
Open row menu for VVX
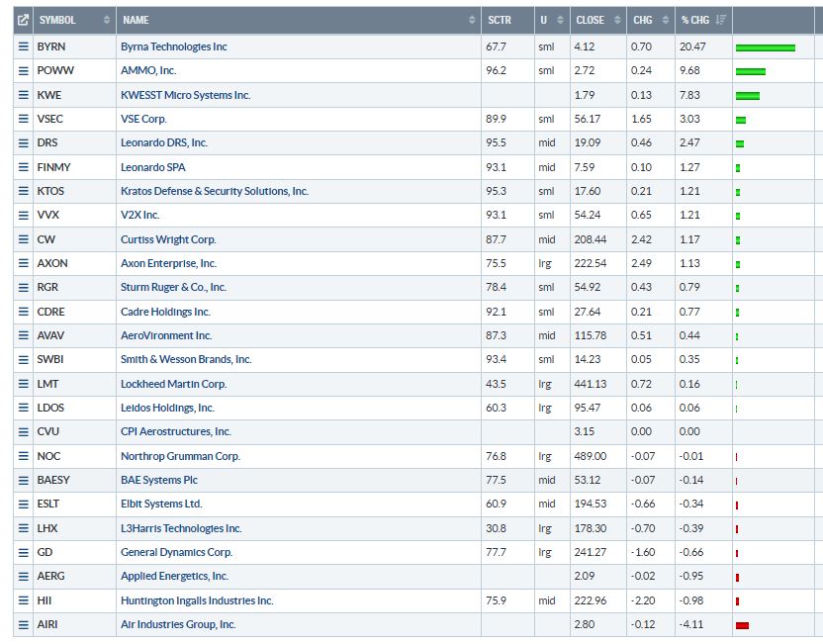[23, 216]
